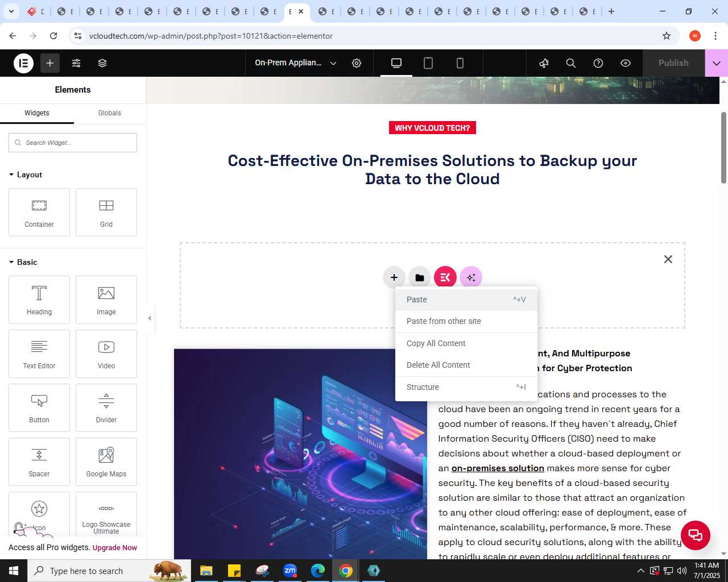The image size is (728, 582).
Task: Click the Add Element plus button in top bar
Action: 50,63
